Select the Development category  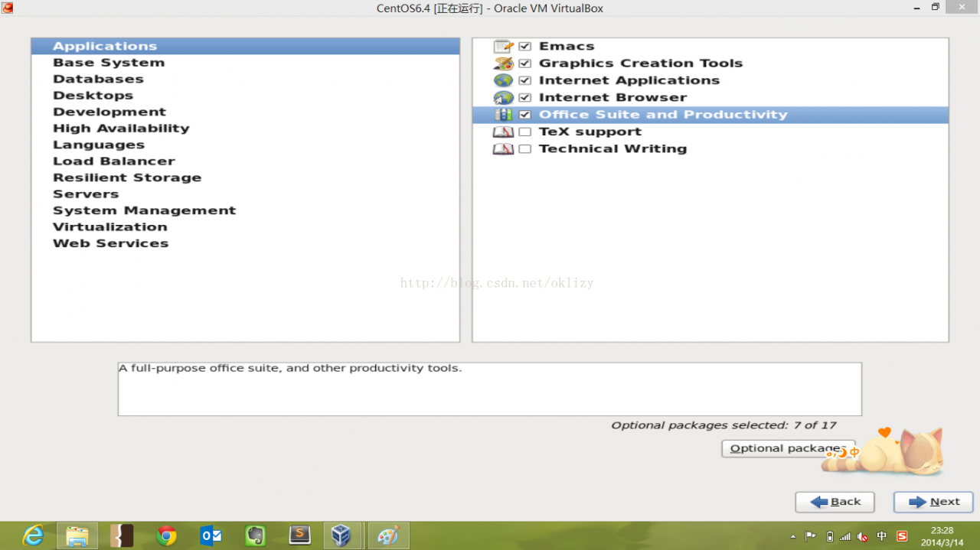[245, 112]
